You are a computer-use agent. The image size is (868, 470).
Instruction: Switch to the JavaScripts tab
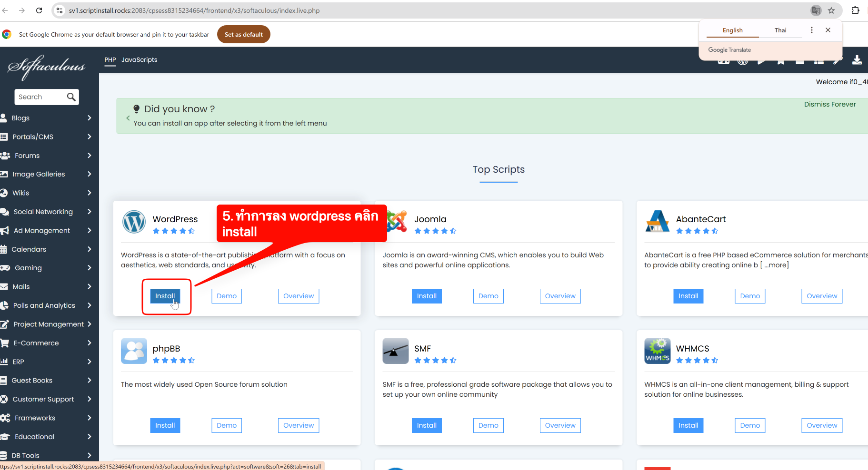pos(139,60)
